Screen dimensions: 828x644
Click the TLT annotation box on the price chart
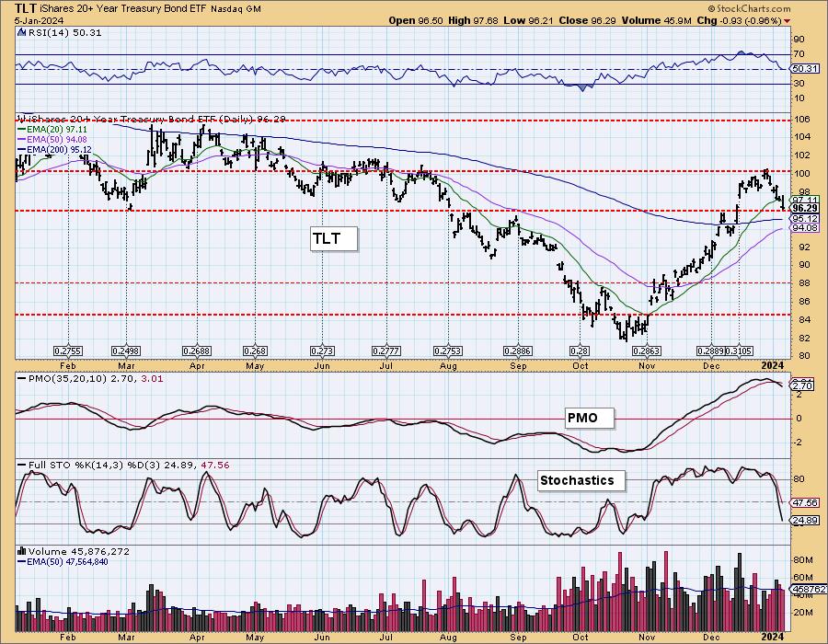(334, 238)
